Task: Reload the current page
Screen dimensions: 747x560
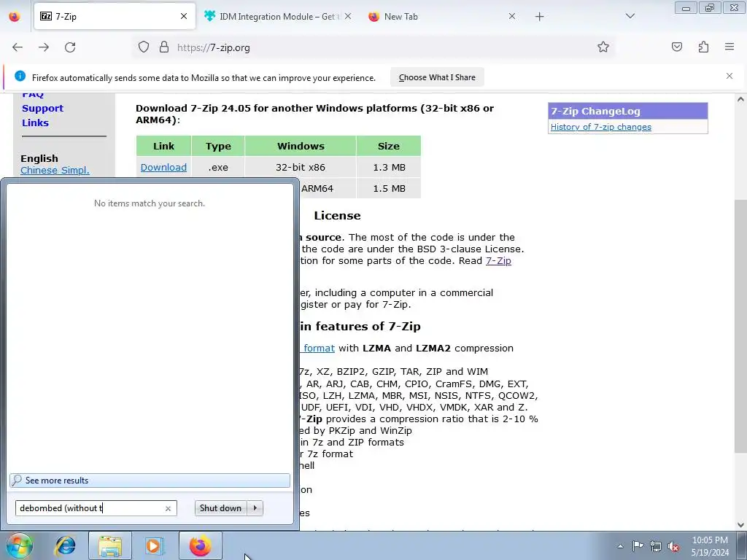Action: (70, 47)
